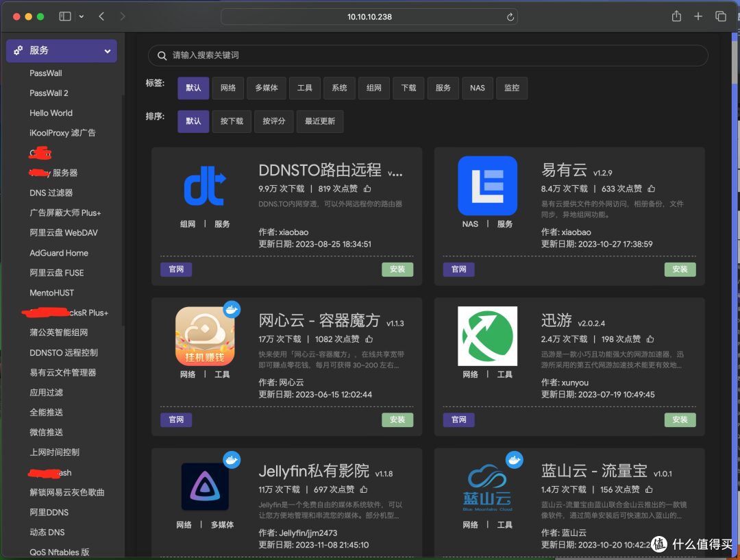Click the 迅游 green app icon

[x=486, y=336]
